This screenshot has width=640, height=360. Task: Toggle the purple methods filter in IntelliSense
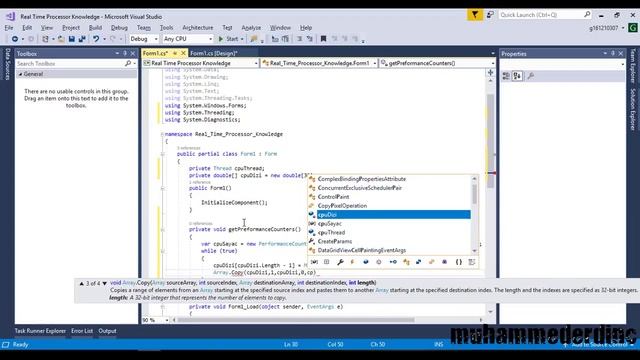[444, 262]
